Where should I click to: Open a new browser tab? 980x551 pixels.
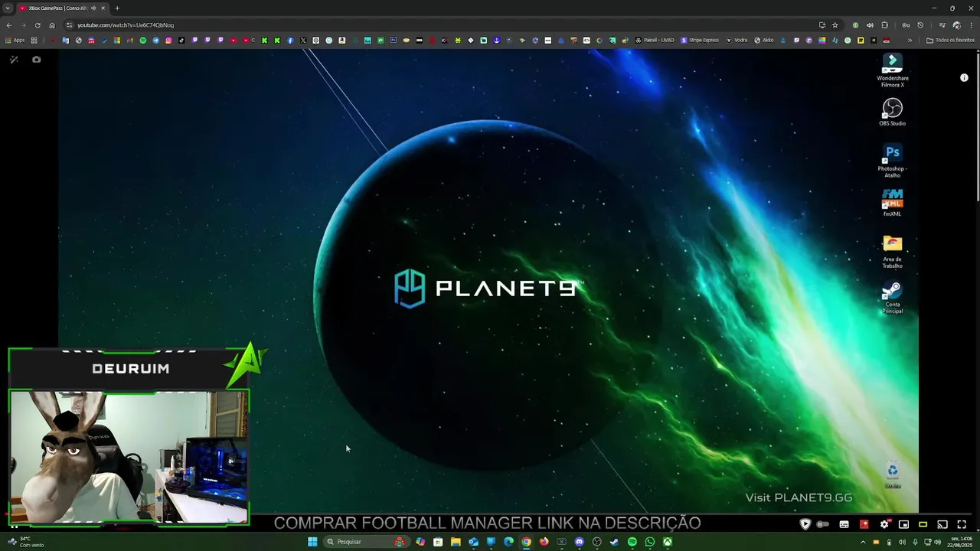pos(117,8)
